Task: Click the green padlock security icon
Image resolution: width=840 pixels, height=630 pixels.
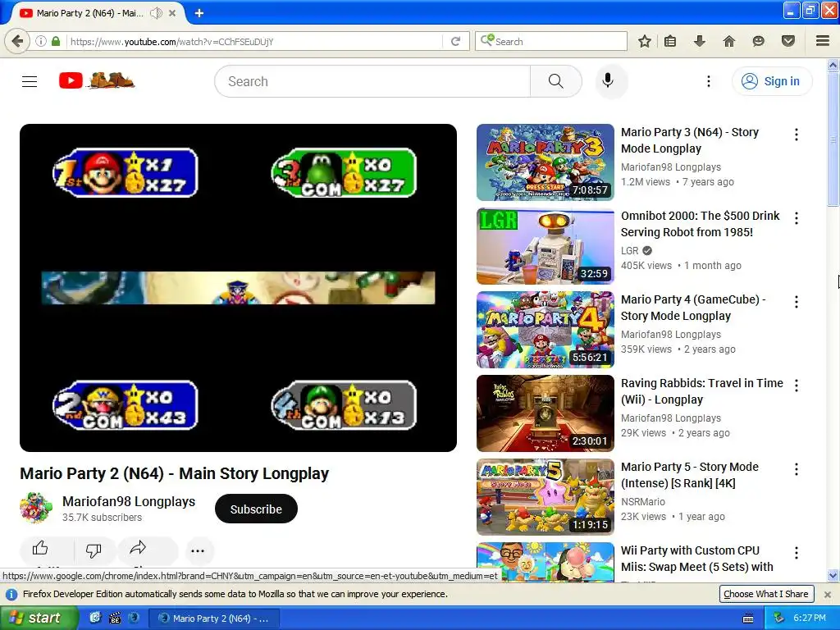Action: pyautogui.click(x=56, y=41)
